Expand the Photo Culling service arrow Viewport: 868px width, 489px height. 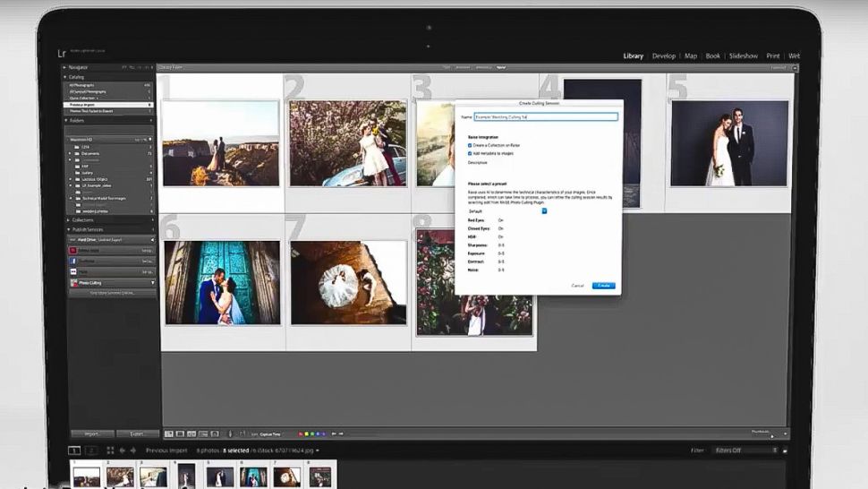point(153,282)
